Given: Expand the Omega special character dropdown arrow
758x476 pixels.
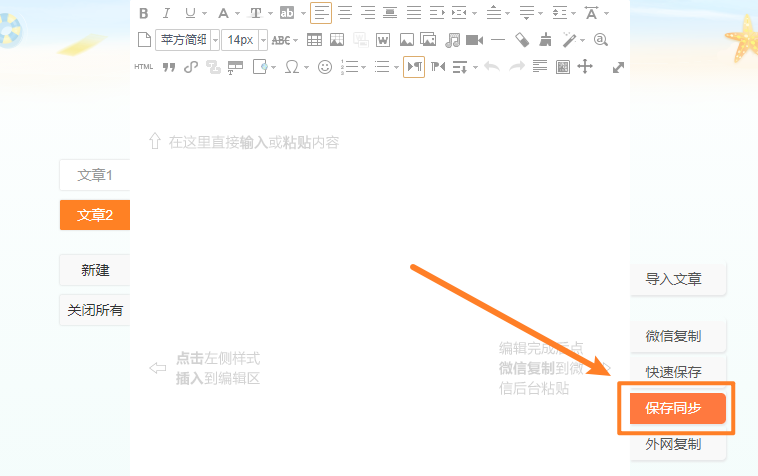Looking at the screenshot, I should click(x=306, y=67).
